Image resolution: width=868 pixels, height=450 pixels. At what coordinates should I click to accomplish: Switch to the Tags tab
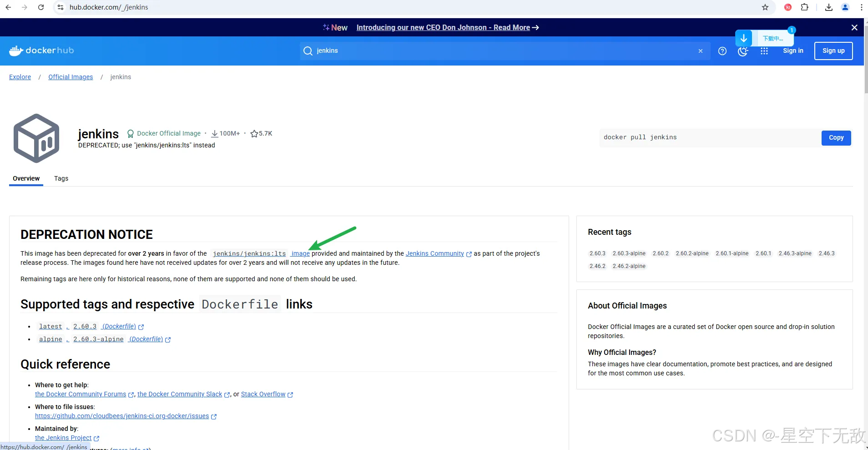pyautogui.click(x=61, y=178)
